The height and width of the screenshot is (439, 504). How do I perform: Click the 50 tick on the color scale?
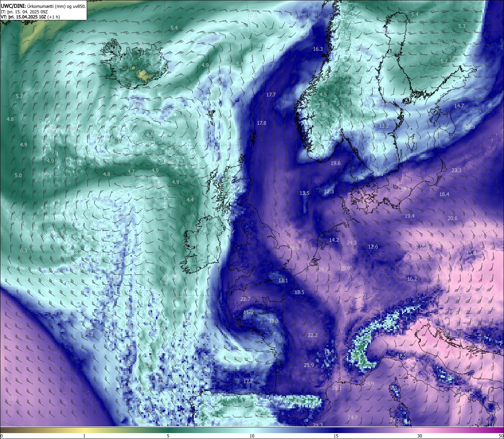tap(501, 436)
